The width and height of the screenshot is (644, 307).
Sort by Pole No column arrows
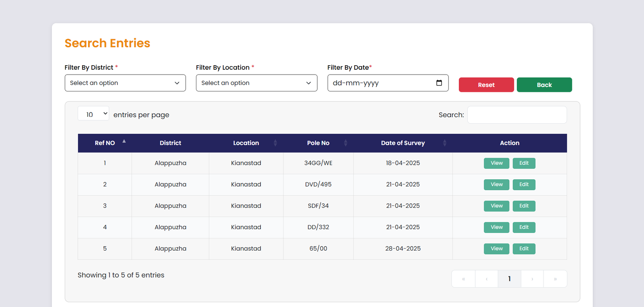click(345, 143)
